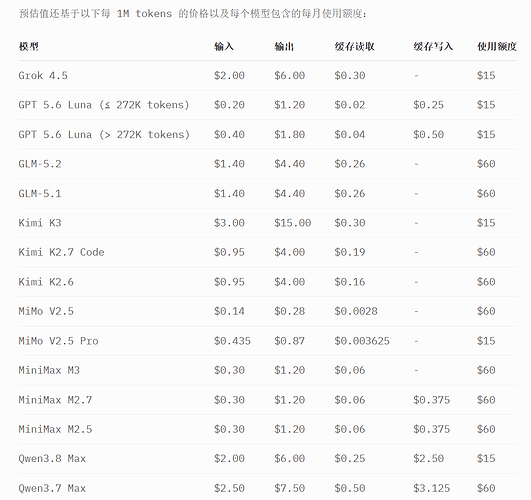Click the GLM-5.1 model name

pyautogui.click(x=40, y=193)
